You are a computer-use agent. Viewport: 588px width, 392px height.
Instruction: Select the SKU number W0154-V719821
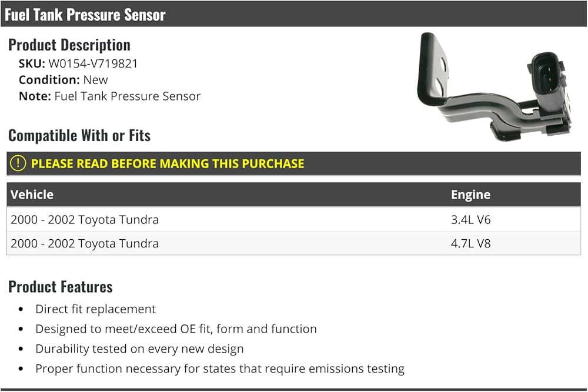(x=93, y=63)
